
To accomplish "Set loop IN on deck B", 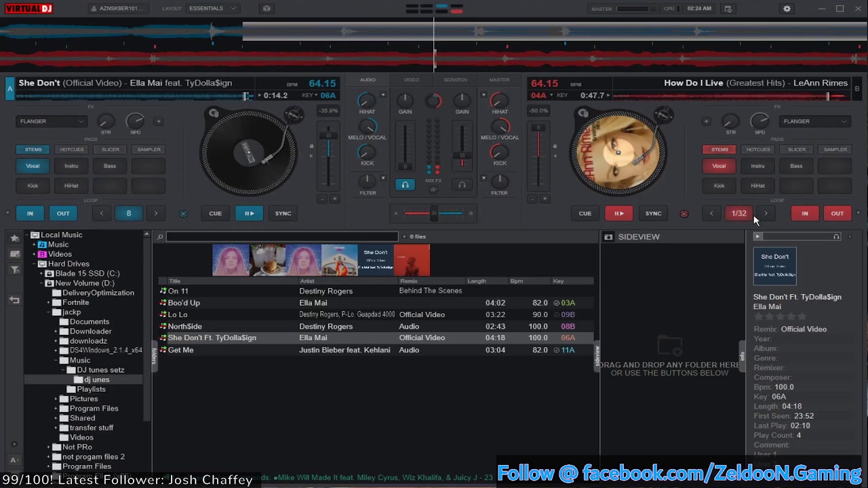I will 805,213.
